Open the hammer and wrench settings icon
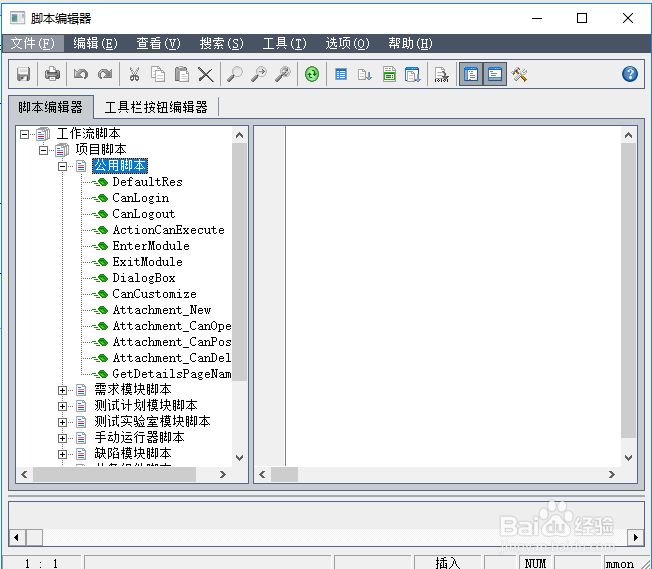Screen dimensions: 652x569 [x=519, y=74]
